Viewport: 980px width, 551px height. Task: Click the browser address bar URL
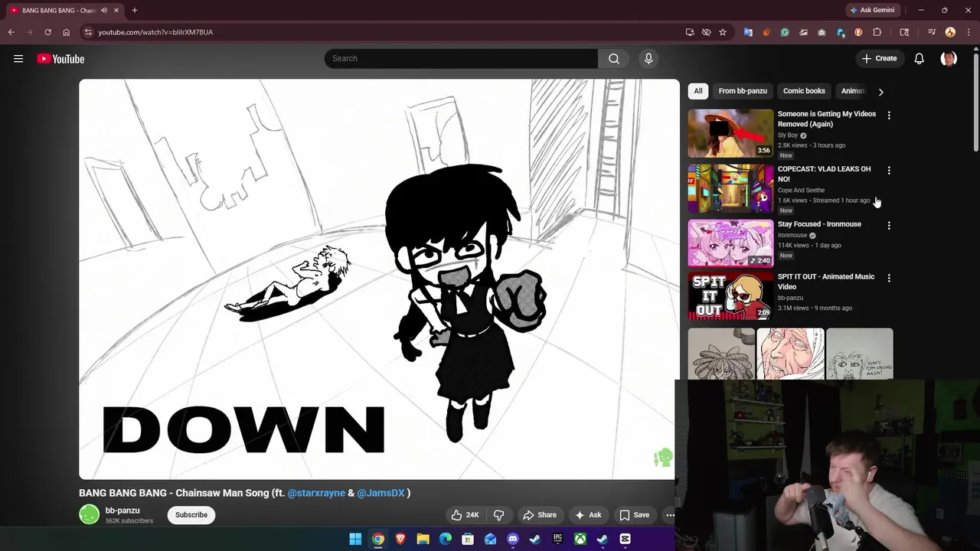coord(155,32)
